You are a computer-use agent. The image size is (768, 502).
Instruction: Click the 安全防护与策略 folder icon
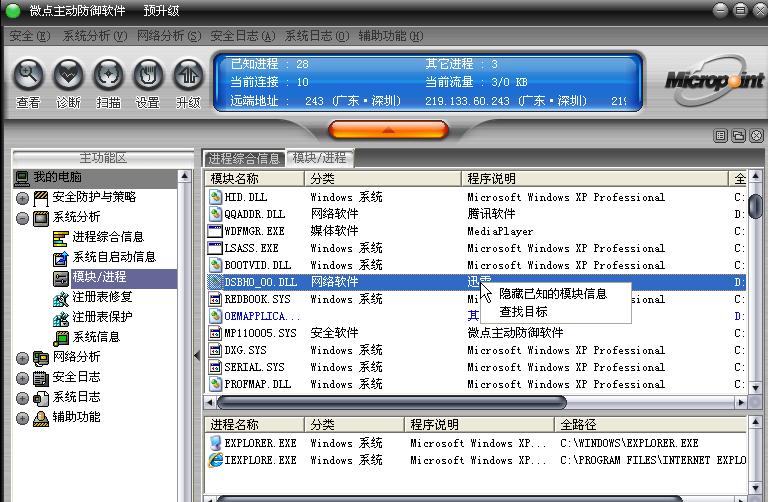[41, 198]
